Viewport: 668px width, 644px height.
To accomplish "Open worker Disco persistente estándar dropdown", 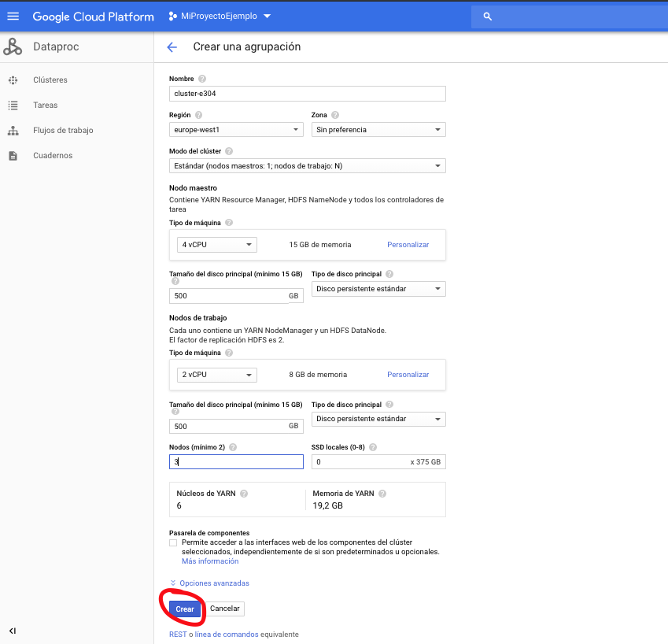I will pyautogui.click(x=378, y=419).
